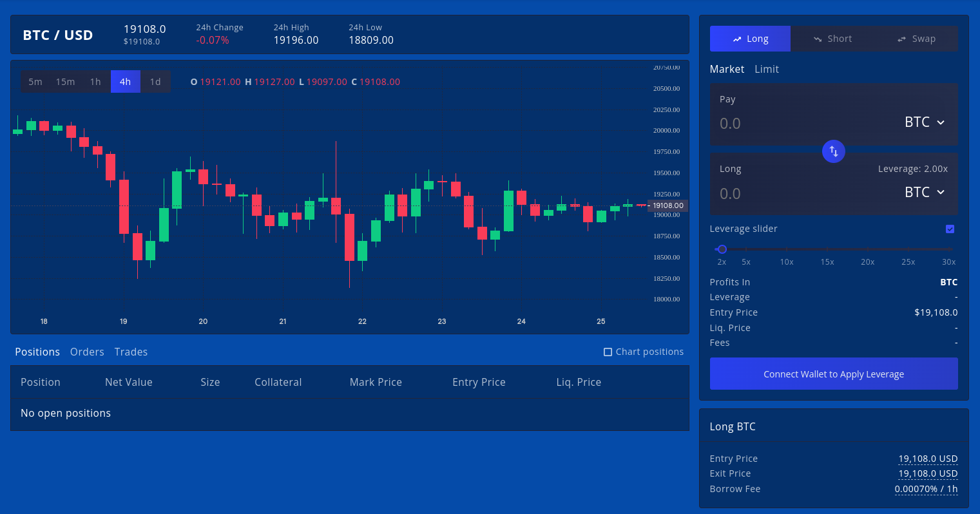Click the Long tab trend icon
The height and width of the screenshot is (514, 980).
click(737, 39)
